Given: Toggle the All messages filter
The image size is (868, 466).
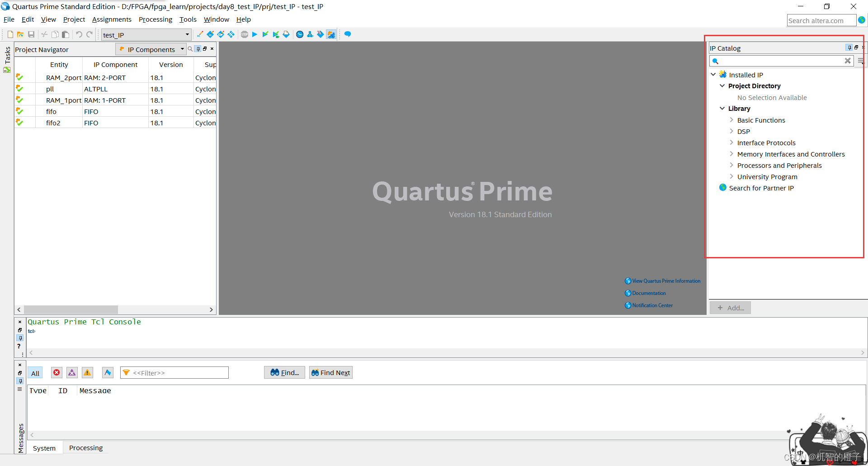Looking at the screenshot, I should [x=35, y=373].
